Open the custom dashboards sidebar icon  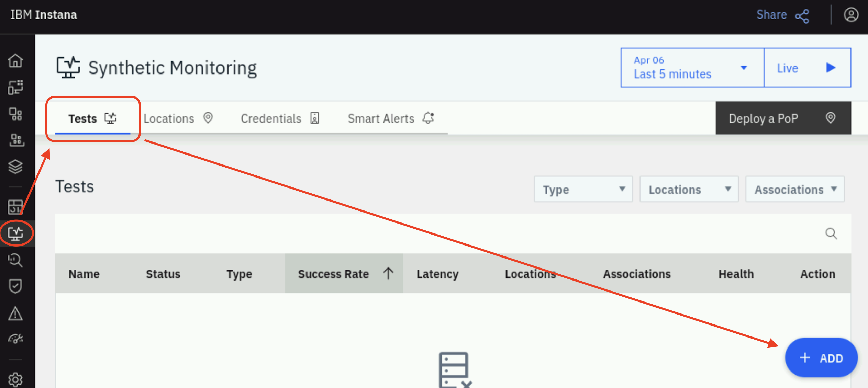[15, 207]
